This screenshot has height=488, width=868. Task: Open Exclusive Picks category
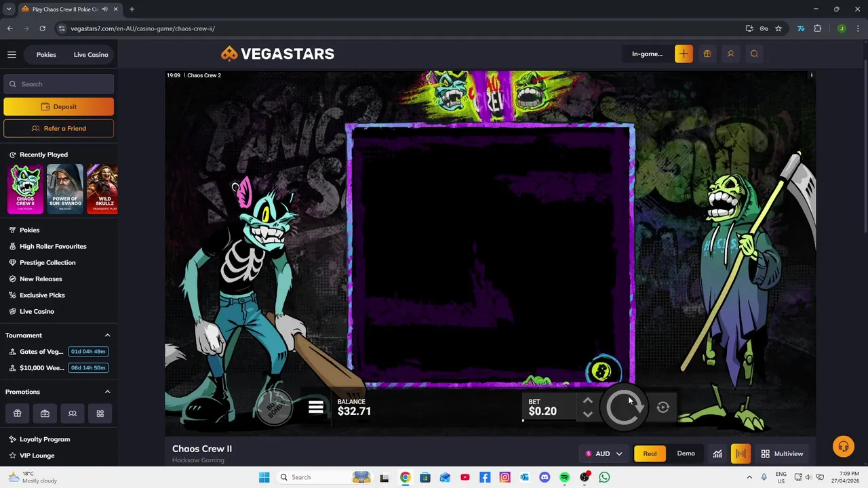point(42,295)
